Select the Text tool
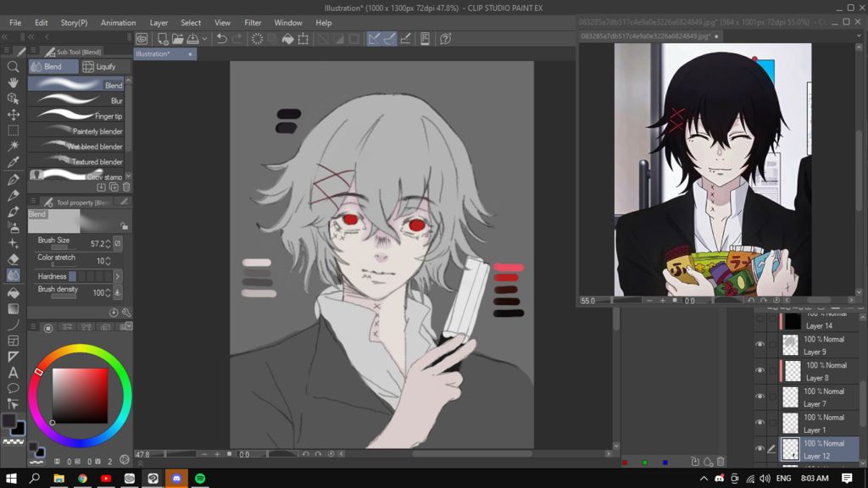This screenshot has width=868, height=488. pos(14,373)
